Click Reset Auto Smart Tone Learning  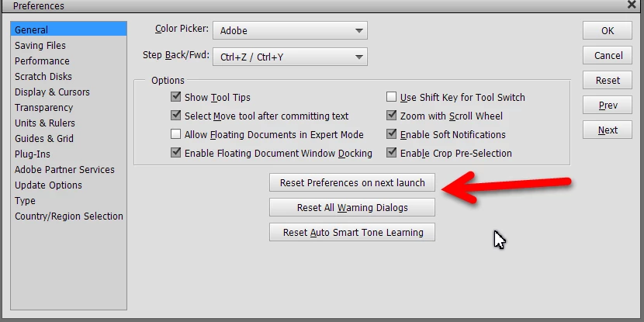pos(352,232)
